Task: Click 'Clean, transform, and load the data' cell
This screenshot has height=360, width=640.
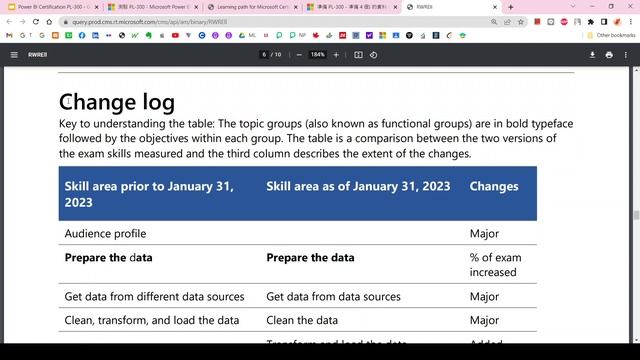Action: click(152, 320)
